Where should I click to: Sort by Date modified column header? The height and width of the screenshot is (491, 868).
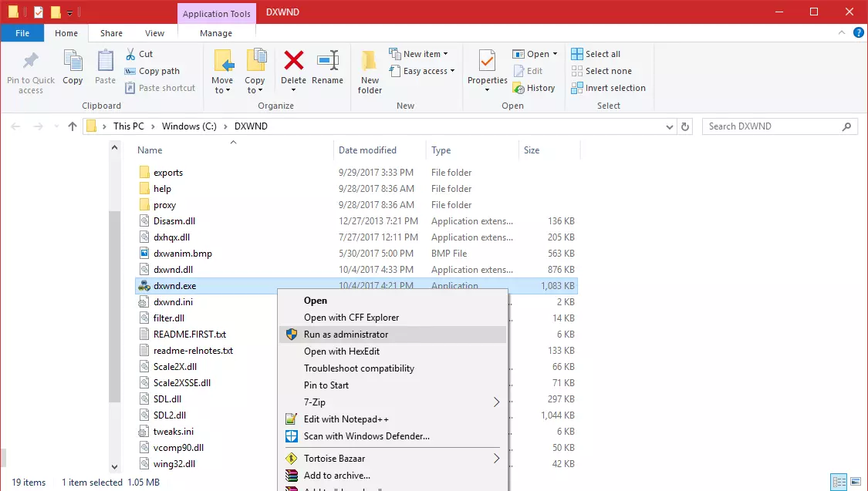coord(367,150)
